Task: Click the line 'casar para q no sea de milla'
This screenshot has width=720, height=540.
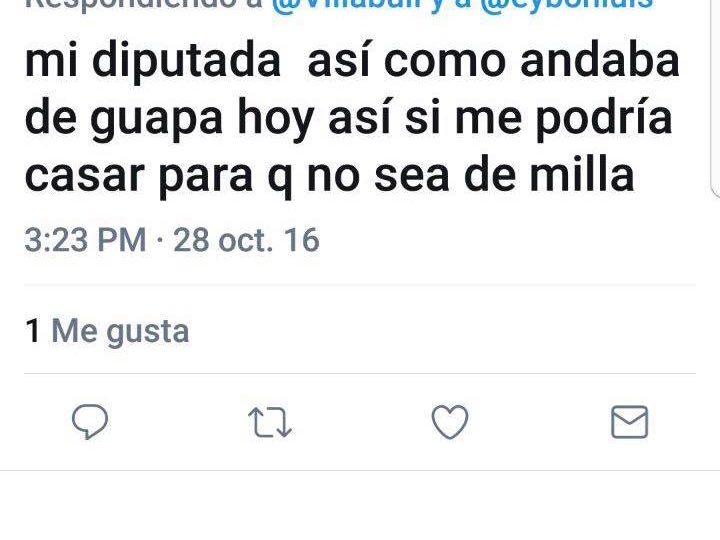Action: (330, 176)
